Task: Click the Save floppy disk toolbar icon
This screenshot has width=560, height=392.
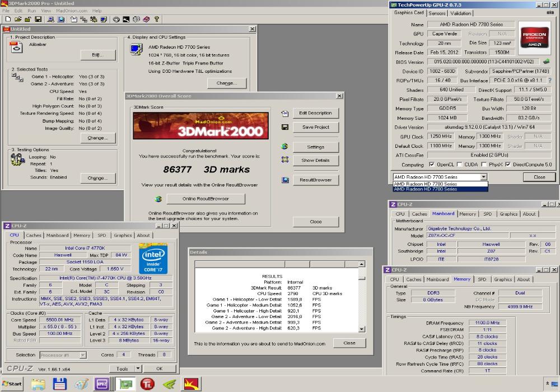Action: tap(38, 19)
